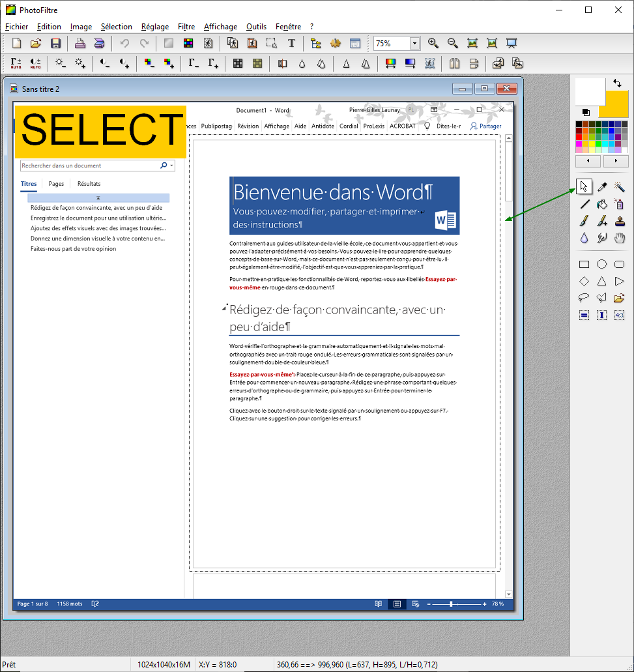Screen dimensions: 634x672
Task: Select the Text tool (T) in toolbar
Action: tap(291, 44)
